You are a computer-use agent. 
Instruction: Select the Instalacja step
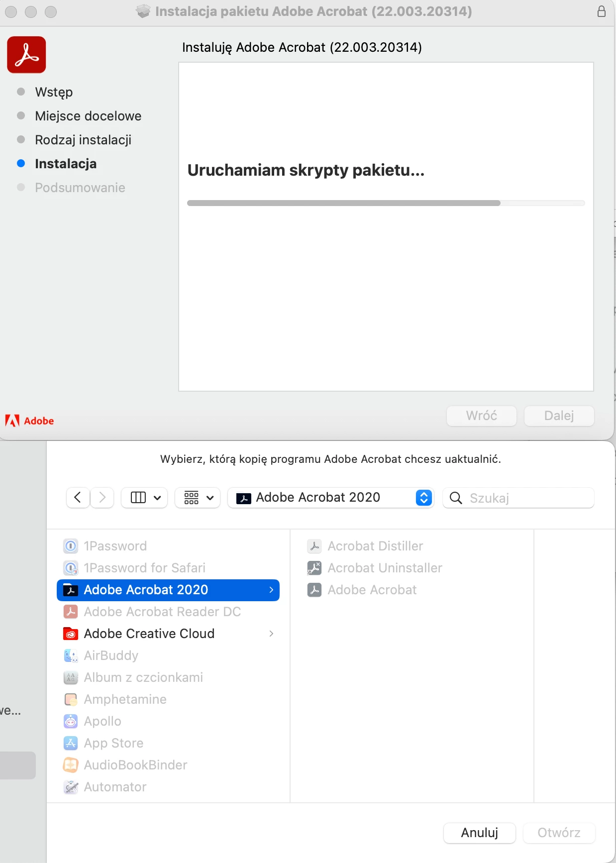(66, 164)
